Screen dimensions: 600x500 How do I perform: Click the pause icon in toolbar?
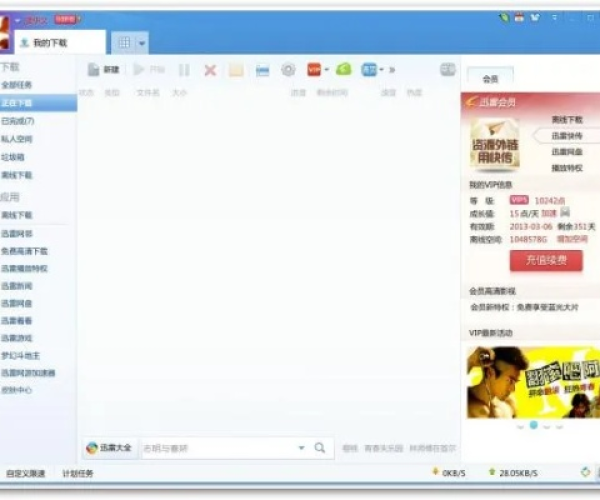tap(184, 70)
